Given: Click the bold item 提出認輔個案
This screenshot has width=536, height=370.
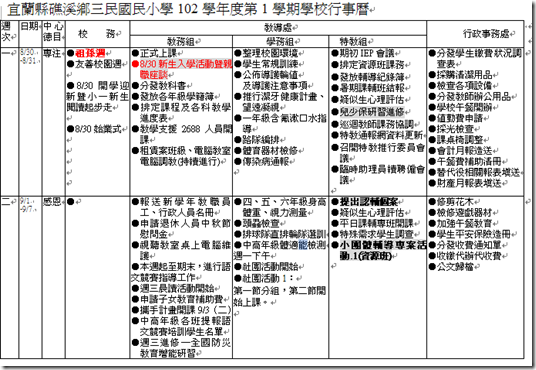Looking at the screenshot, I should (368, 202).
